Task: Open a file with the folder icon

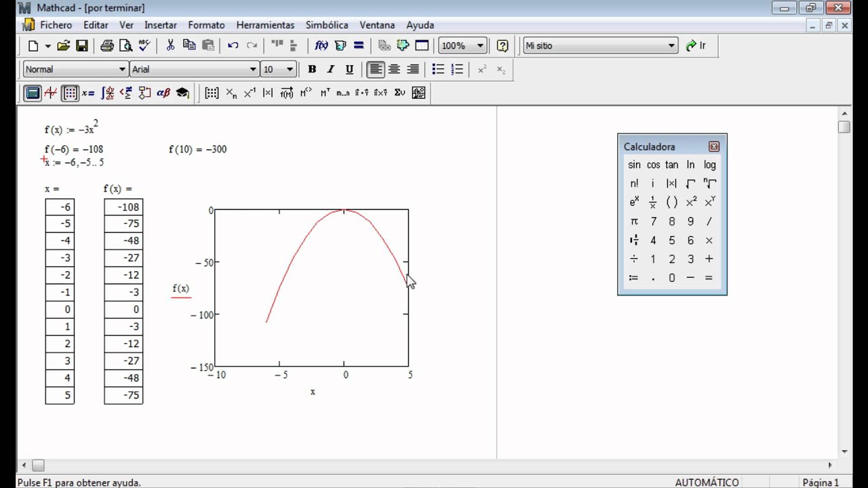Action: click(x=63, y=46)
